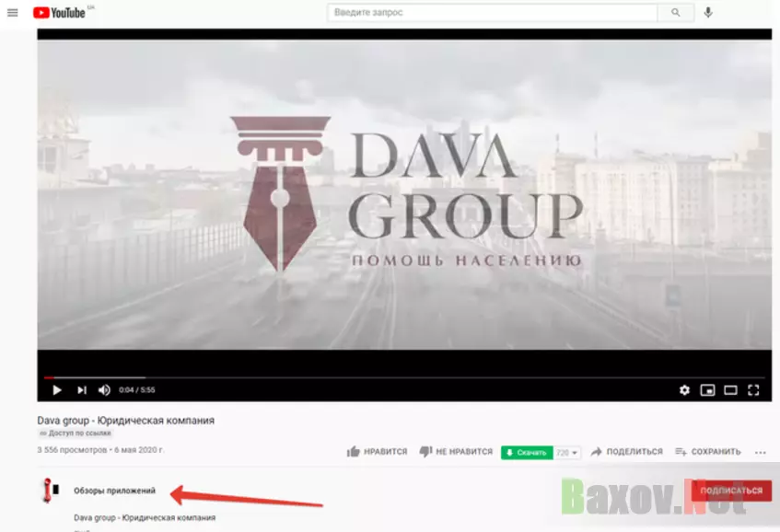The width and height of the screenshot is (780, 532).
Task: Open the three-dot more actions menu
Action: [761, 452]
